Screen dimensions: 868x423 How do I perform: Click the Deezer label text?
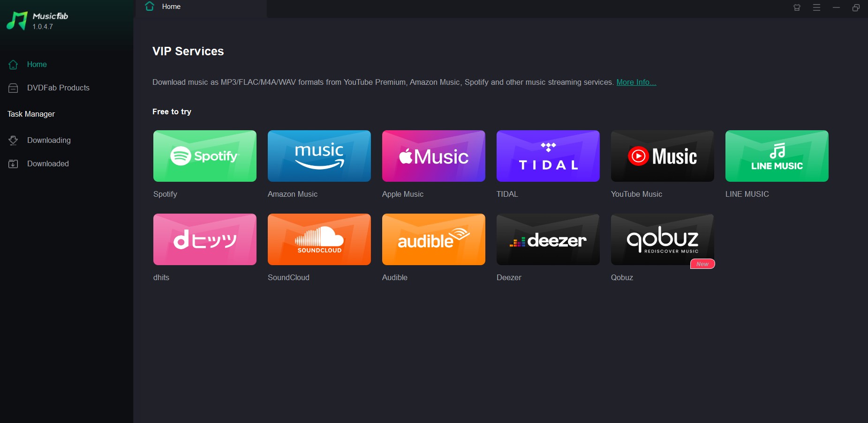[509, 278]
